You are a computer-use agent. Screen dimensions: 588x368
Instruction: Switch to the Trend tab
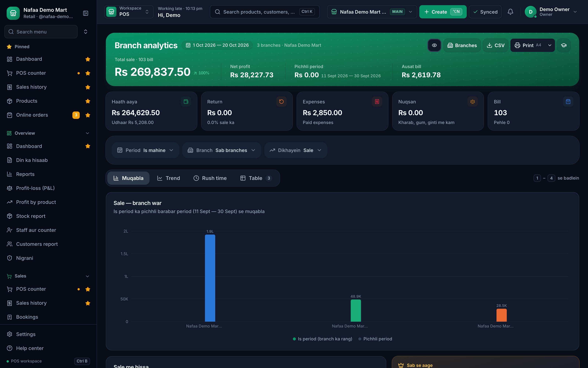tap(168, 178)
